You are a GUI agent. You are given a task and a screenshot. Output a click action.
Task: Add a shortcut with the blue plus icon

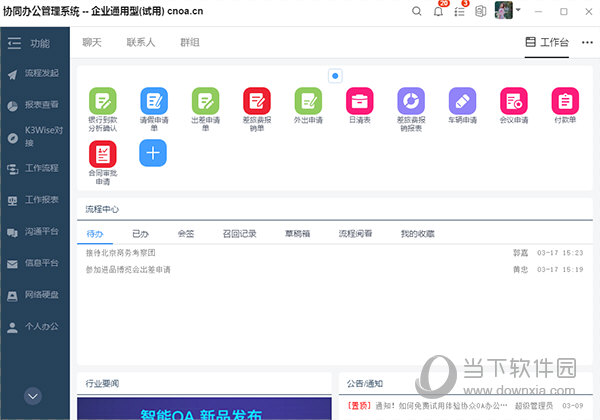pyautogui.click(x=153, y=153)
